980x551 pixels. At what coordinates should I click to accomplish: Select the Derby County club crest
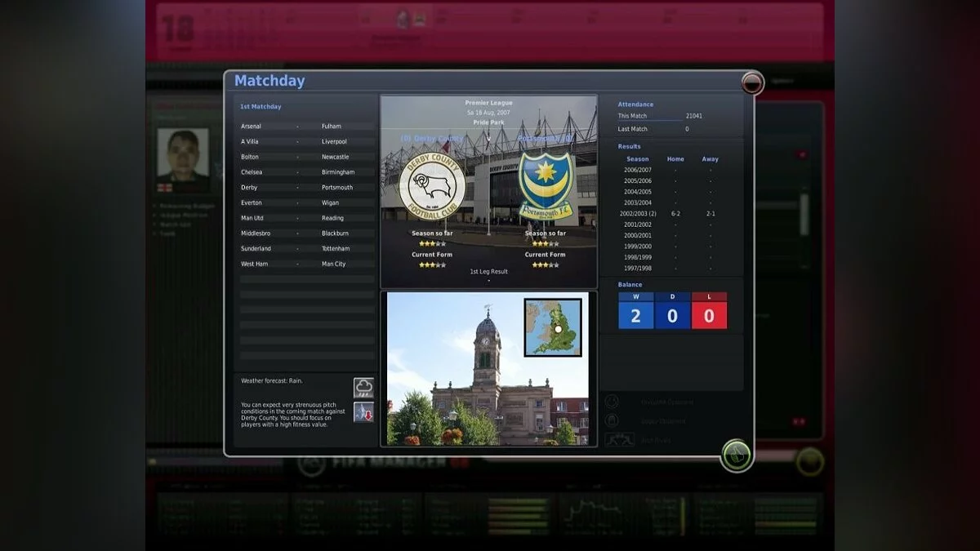click(x=432, y=186)
